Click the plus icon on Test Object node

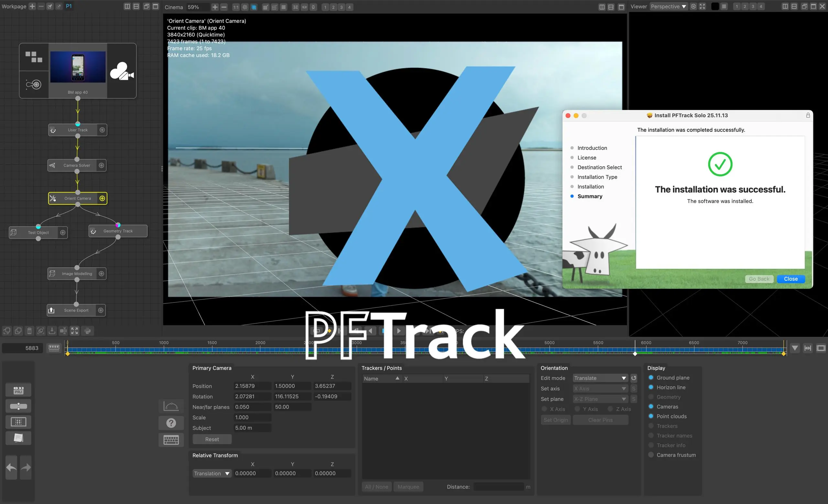(x=62, y=233)
